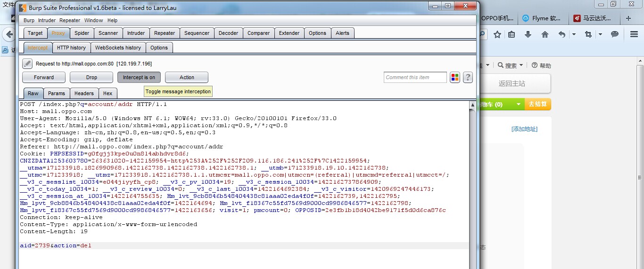This screenshot has width=644, height=269.
Task: Open the Repeater menu in menu bar
Action: tap(70, 20)
